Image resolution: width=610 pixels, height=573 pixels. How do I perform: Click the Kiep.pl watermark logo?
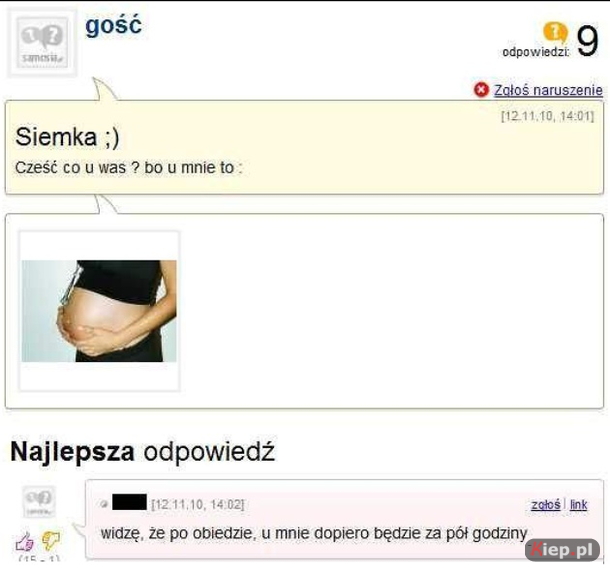coord(562,549)
